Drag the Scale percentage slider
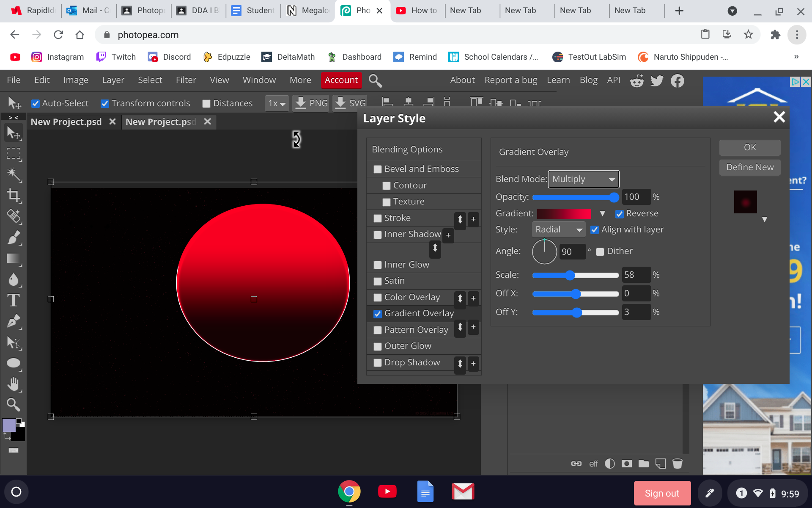812x508 pixels. click(x=570, y=275)
